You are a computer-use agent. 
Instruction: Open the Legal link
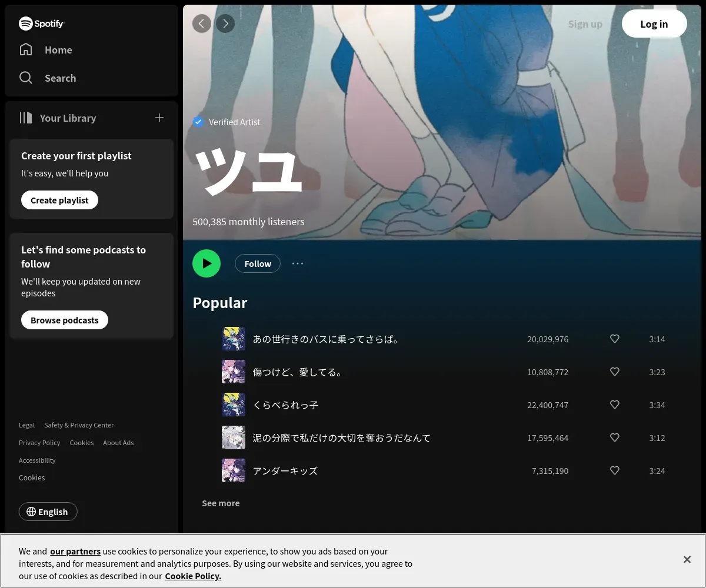coord(26,425)
